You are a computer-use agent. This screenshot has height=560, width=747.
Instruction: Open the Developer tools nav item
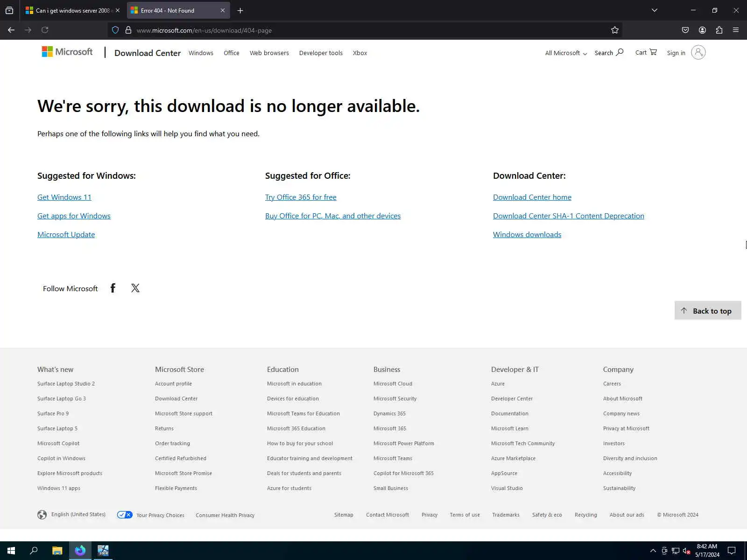[321, 53]
